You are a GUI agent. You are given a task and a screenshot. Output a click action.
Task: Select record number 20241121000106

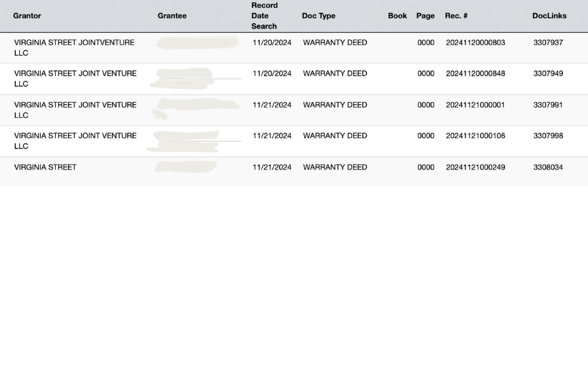(x=475, y=135)
